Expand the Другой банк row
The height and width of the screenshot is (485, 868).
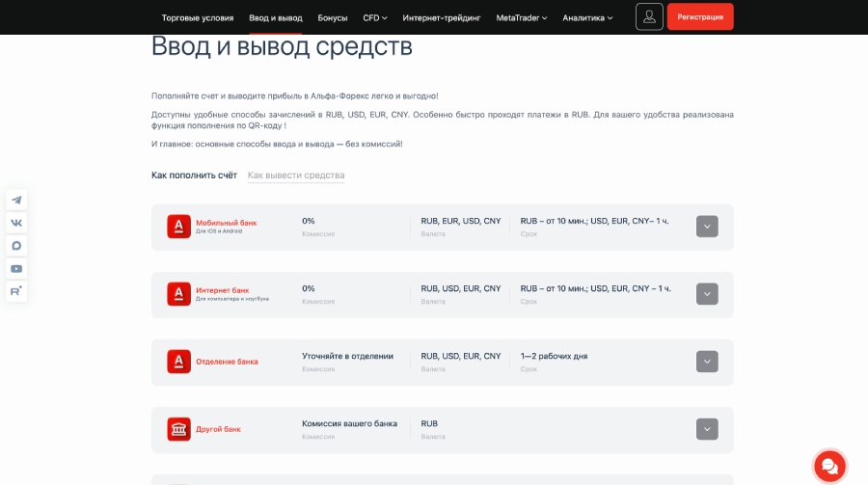pos(707,429)
